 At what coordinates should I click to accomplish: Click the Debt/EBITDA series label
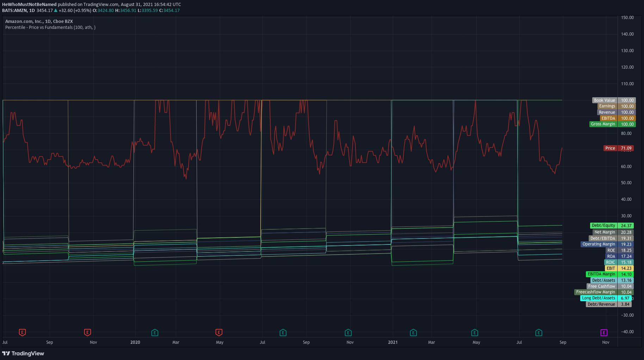[x=603, y=238]
